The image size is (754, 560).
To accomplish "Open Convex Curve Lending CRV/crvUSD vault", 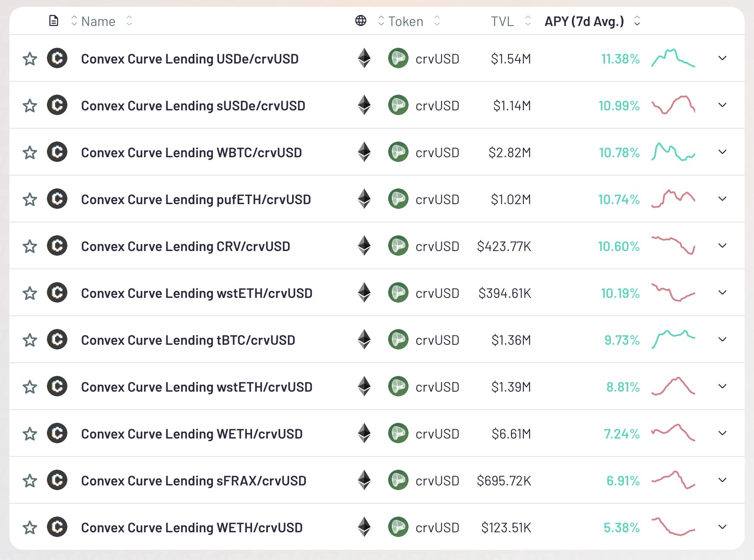I will click(186, 246).
